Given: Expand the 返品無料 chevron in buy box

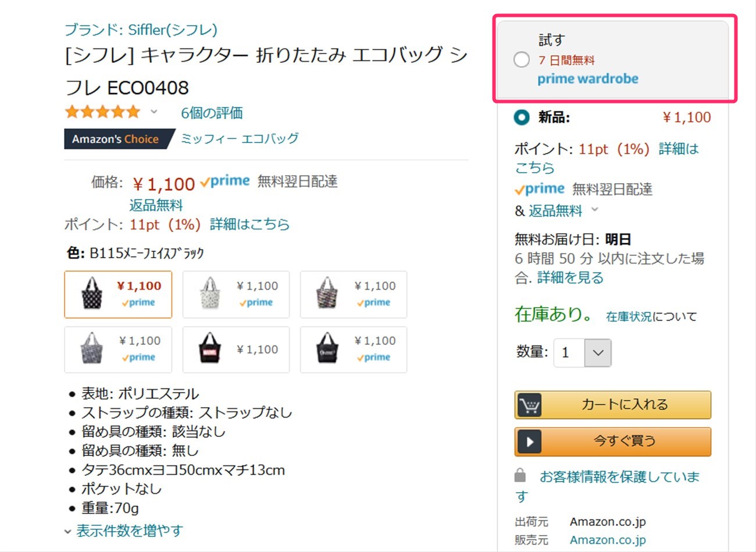Looking at the screenshot, I should (594, 209).
